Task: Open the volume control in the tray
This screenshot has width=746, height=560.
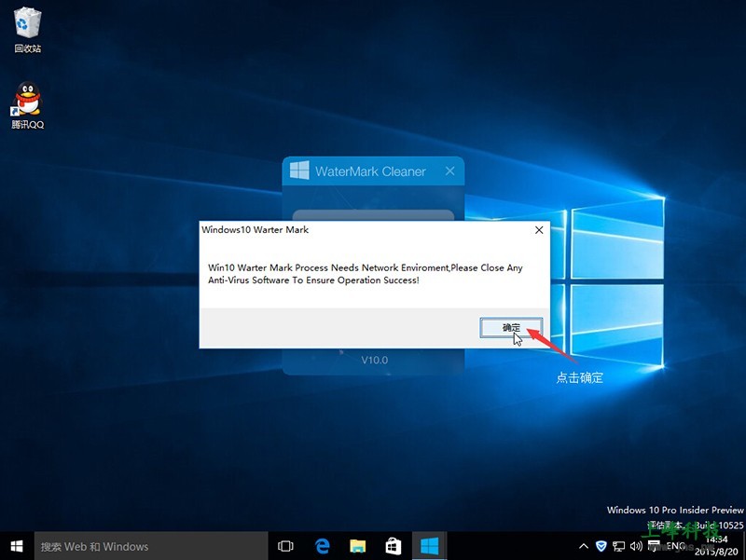Action: [x=635, y=546]
